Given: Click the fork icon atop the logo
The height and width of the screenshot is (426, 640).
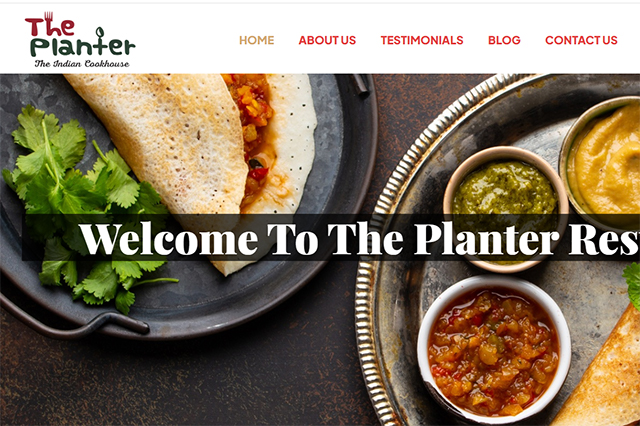Looking at the screenshot, I should coord(49,16).
